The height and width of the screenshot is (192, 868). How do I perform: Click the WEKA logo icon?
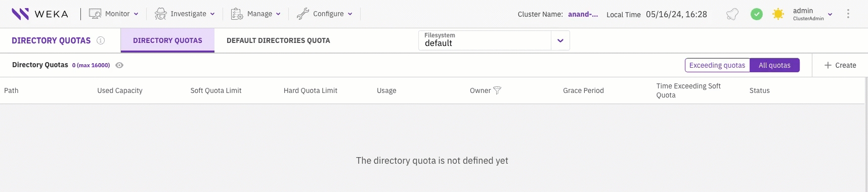[20, 14]
